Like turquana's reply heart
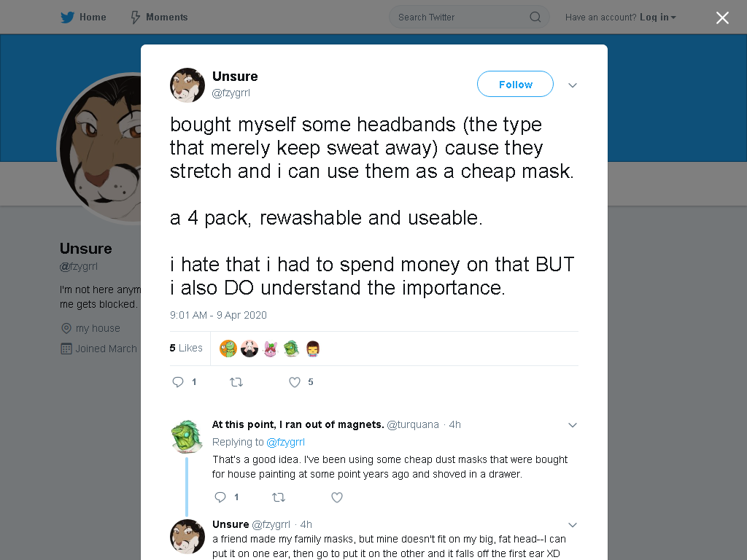This screenshot has width=747, height=560. coord(337,497)
